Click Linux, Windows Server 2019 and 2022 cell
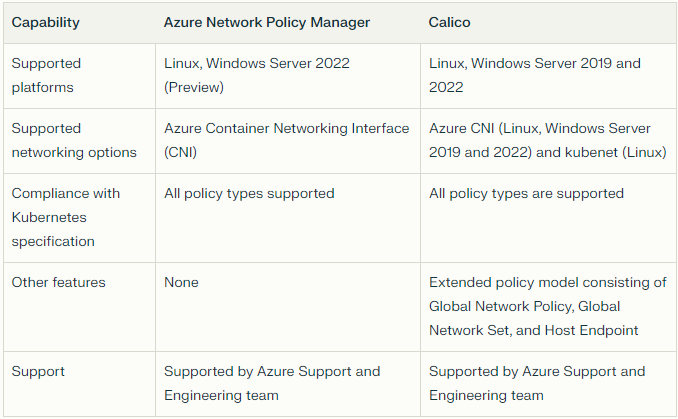The image size is (678, 419). [534, 75]
